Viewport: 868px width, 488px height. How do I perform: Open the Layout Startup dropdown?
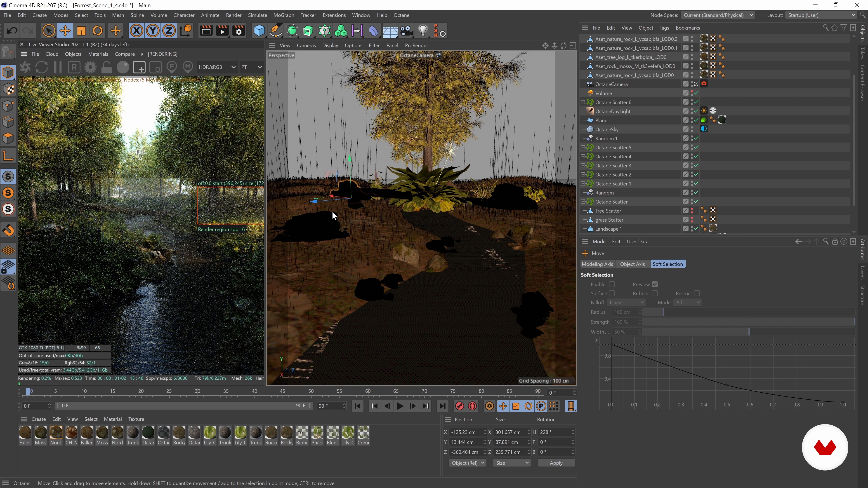[x=821, y=15]
